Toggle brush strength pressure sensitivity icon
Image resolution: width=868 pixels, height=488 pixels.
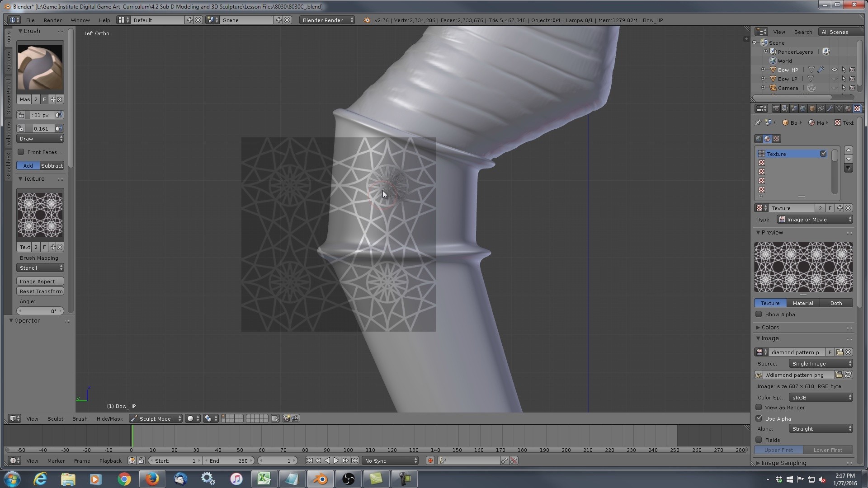[59, 129]
